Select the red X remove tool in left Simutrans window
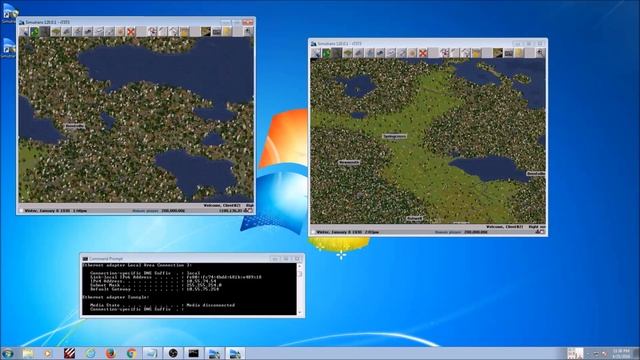This screenshot has width=640, height=360. [131, 31]
